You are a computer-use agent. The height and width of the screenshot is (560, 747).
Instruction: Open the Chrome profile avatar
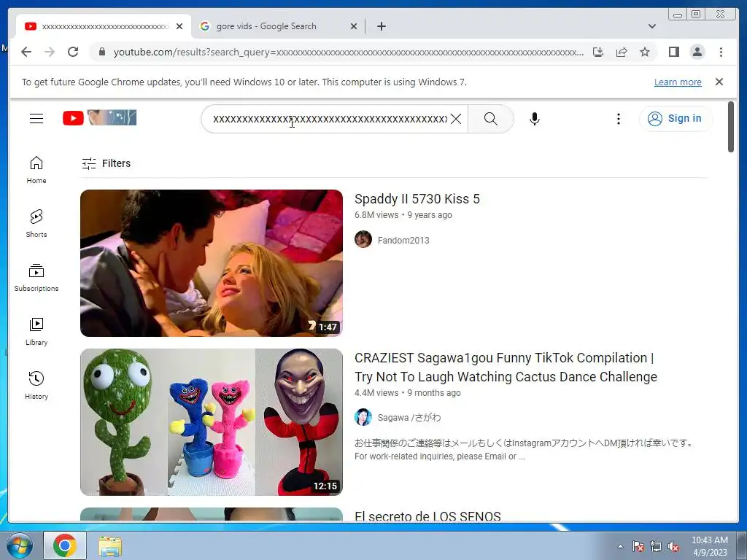(x=697, y=52)
